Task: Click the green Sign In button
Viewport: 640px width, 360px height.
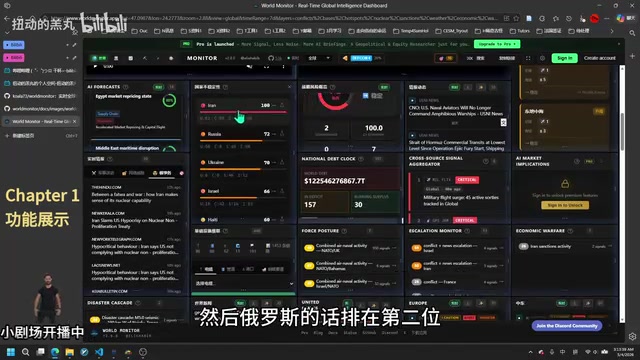Action: point(564,58)
